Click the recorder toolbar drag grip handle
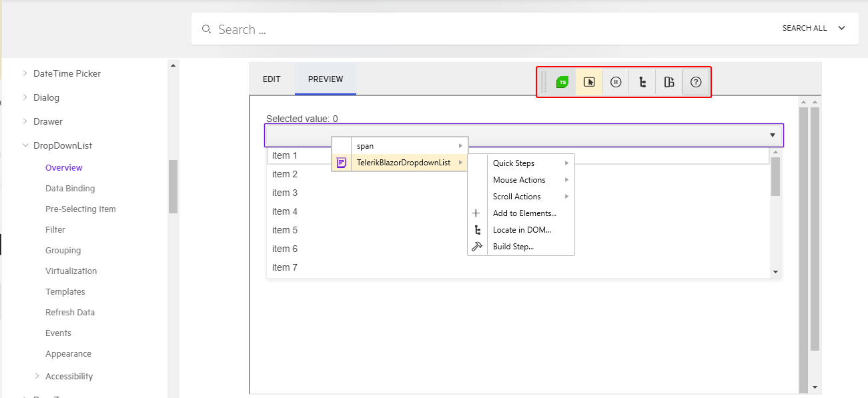This screenshot has width=868, height=398. coord(544,82)
